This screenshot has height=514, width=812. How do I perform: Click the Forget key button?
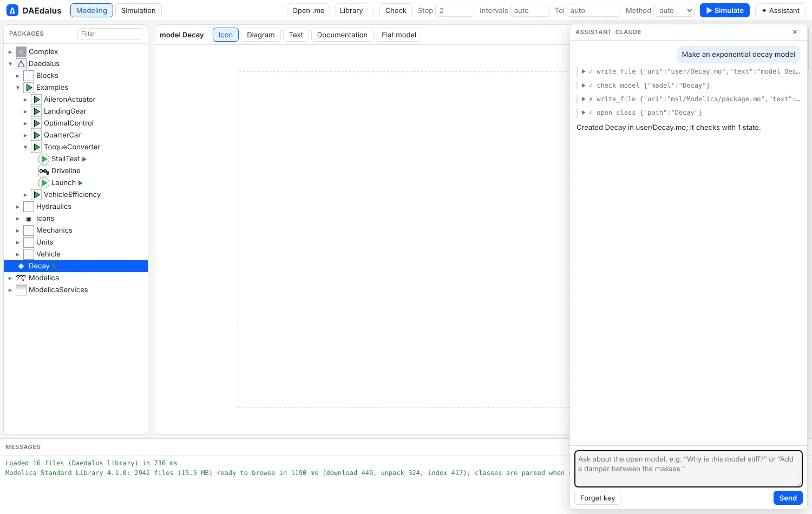pos(598,498)
